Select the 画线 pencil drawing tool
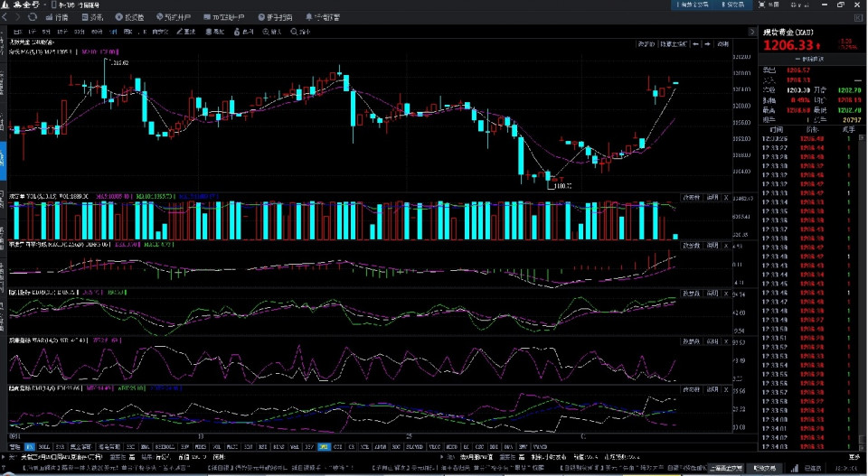Image resolution: width=868 pixels, height=476 pixels. 185,33
